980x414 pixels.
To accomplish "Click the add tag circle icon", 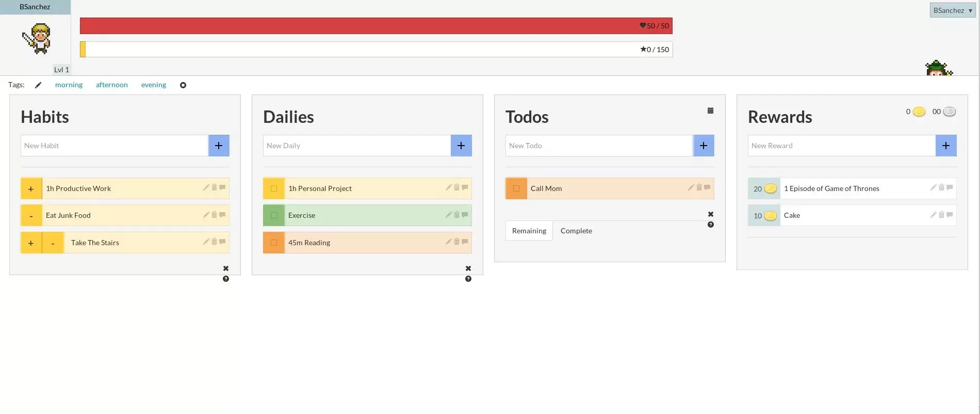I will (x=183, y=85).
